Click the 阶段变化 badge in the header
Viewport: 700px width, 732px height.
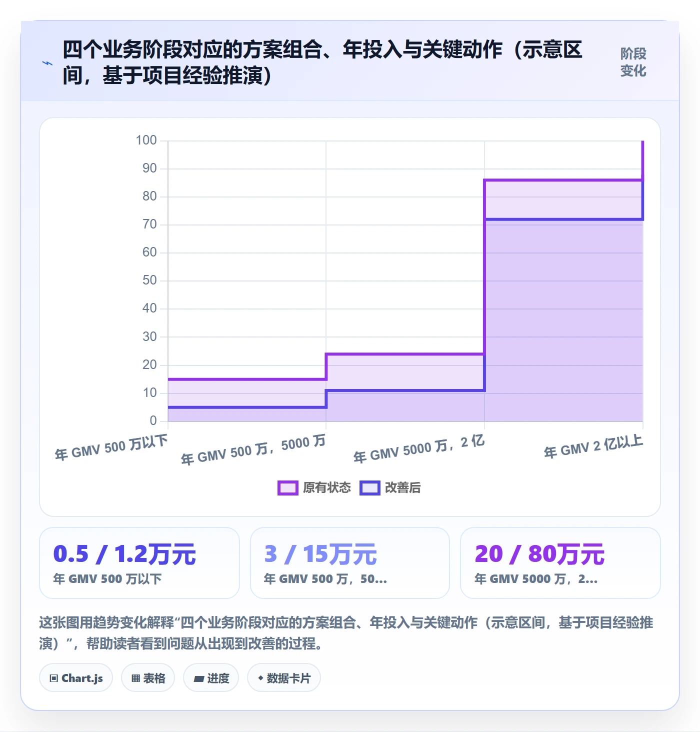point(633,62)
